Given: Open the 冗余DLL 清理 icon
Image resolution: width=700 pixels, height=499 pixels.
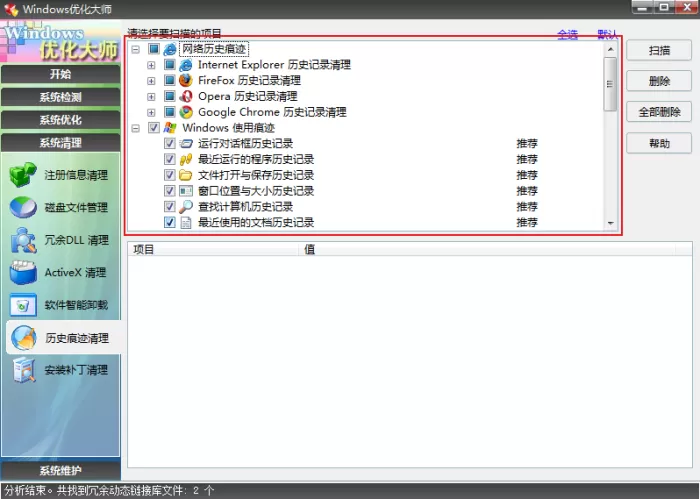Looking at the screenshot, I should coord(23,240).
